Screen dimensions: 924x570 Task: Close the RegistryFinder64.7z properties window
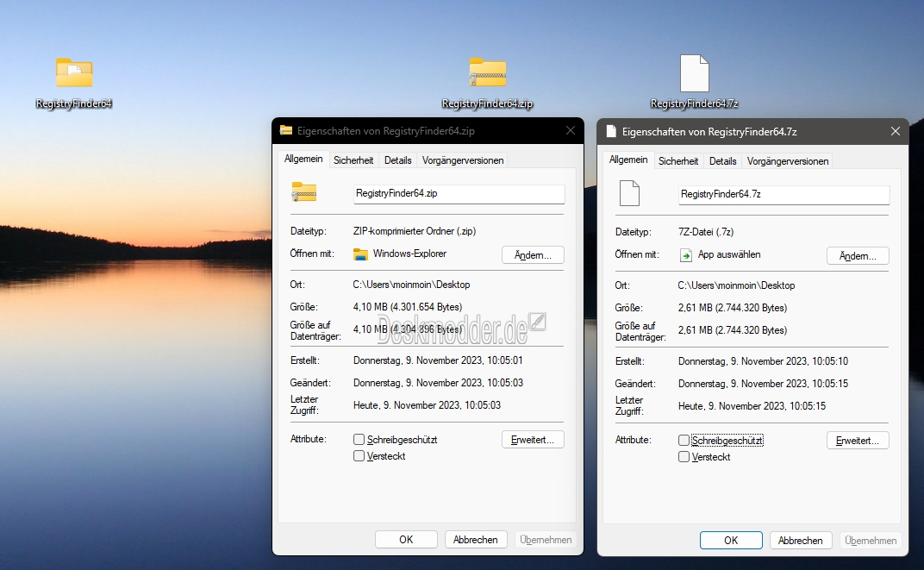click(895, 131)
